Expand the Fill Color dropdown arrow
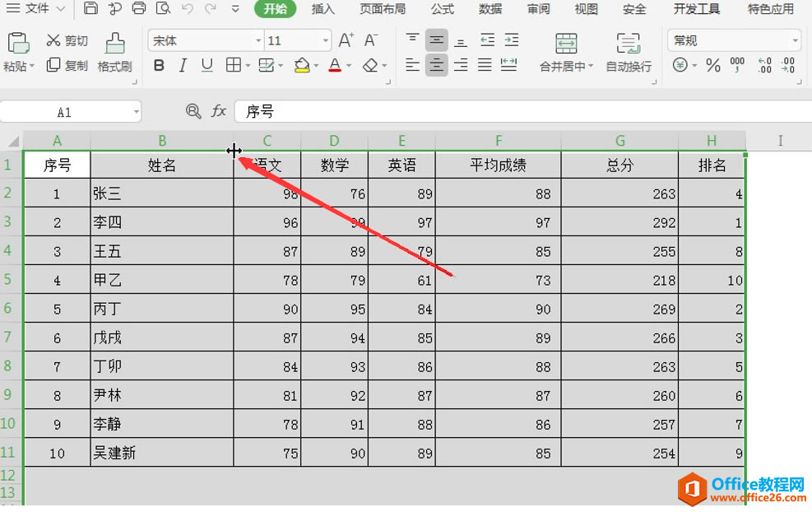 (316, 66)
